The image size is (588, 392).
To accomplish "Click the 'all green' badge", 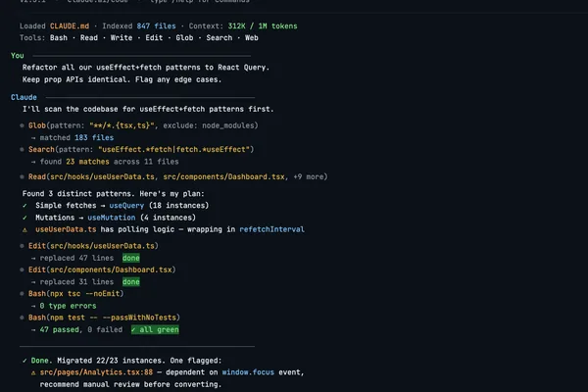I will click(x=155, y=329).
